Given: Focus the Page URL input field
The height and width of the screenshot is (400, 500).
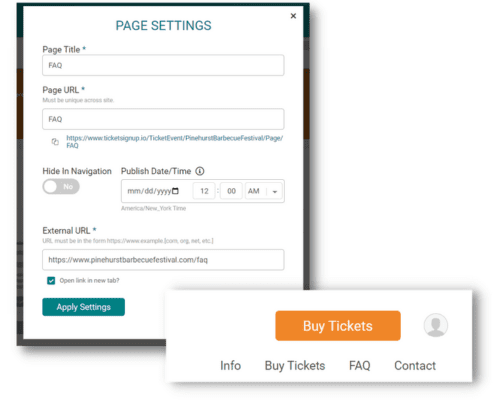Looking at the screenshot, I should coord(163,119).
